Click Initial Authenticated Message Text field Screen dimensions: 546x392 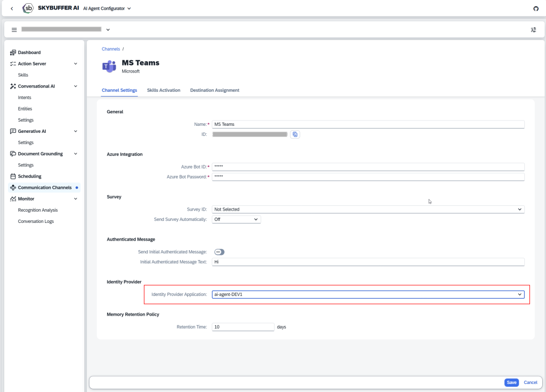368,262
